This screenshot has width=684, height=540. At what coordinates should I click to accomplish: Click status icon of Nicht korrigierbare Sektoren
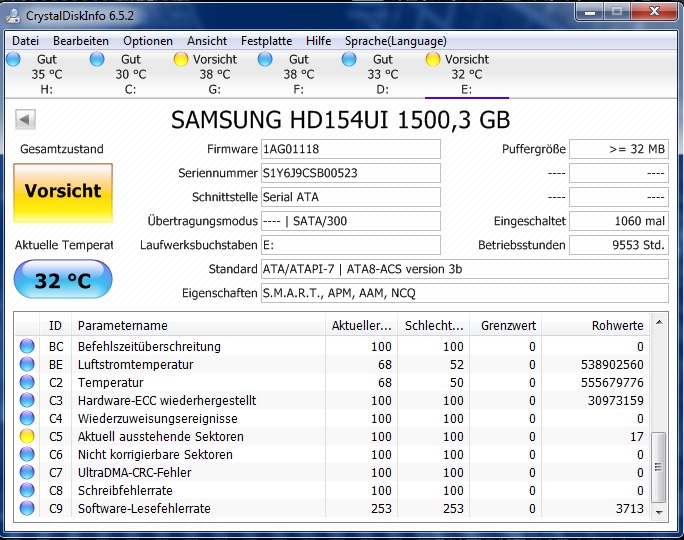click(x=27, y=455)
